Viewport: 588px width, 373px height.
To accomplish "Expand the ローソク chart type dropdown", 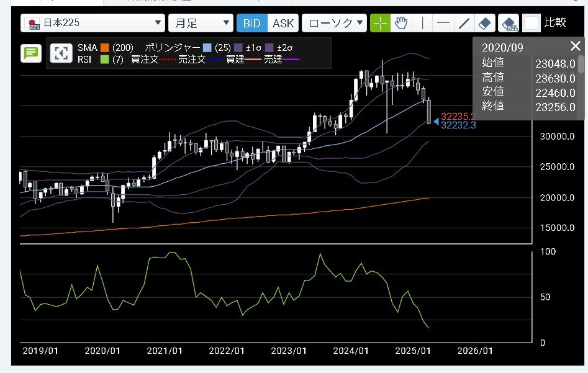I will pyautogui.click(x=334, y=24).
